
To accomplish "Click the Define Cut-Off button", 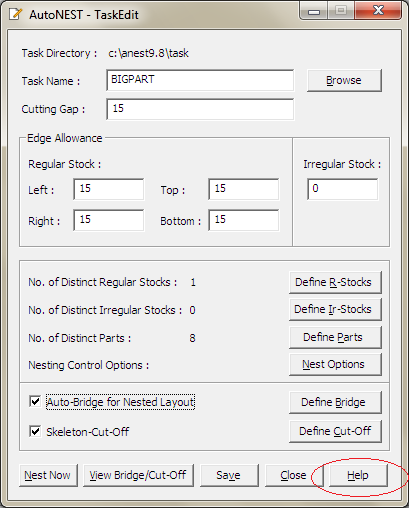I will point(335,431).
